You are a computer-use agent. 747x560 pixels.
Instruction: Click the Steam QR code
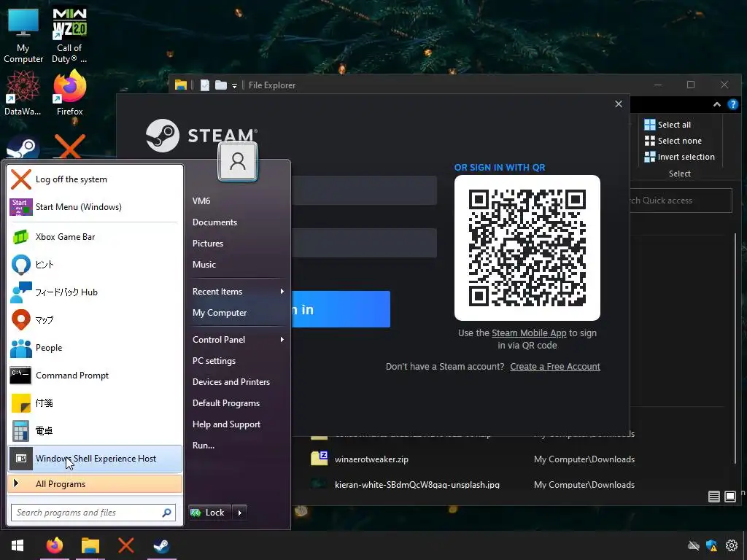click(x=527, y=248)
